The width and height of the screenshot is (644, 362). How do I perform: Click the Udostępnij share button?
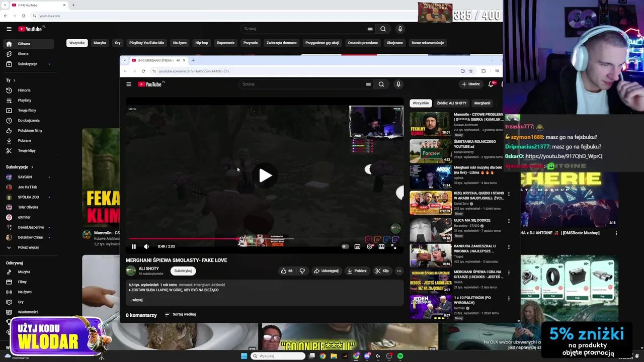click(x=326, y=270)
